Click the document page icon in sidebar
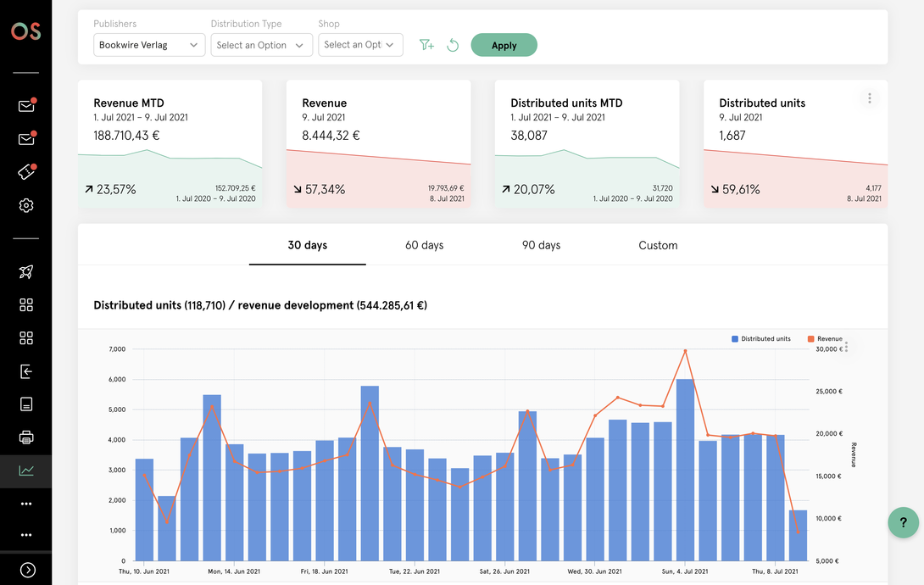924x585 pixels. pyautogui.click(x=26, y=404)
